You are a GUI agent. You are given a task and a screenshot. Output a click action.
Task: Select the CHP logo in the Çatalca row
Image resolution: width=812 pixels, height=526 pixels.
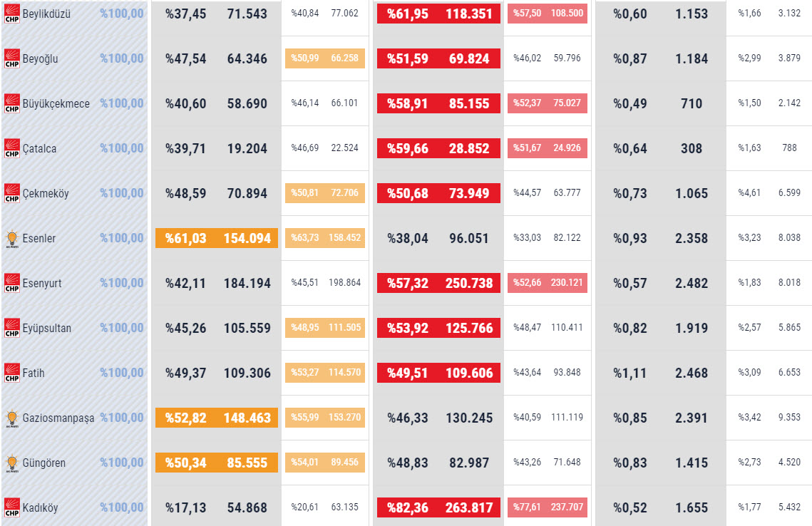(12, 148)
